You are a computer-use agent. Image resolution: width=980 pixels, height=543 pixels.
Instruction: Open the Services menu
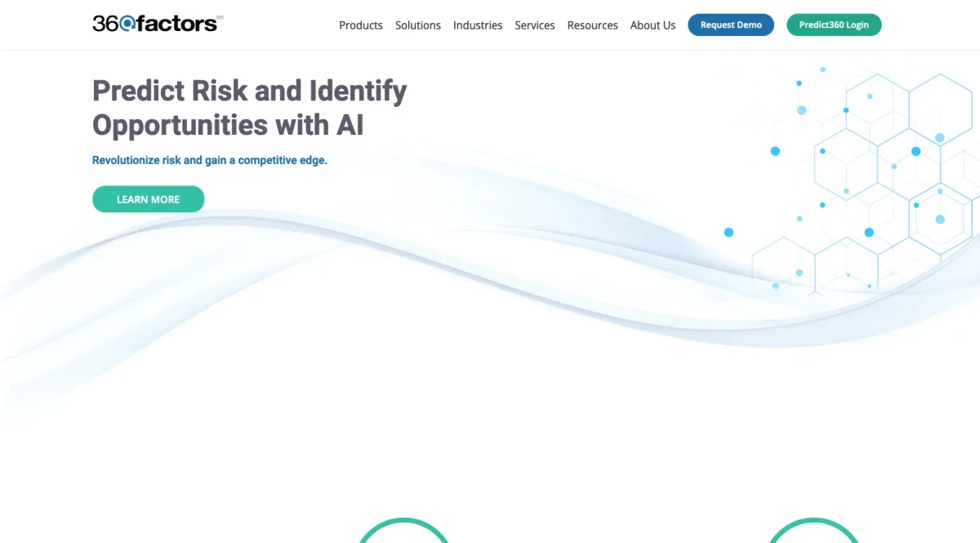click(535, 25)
